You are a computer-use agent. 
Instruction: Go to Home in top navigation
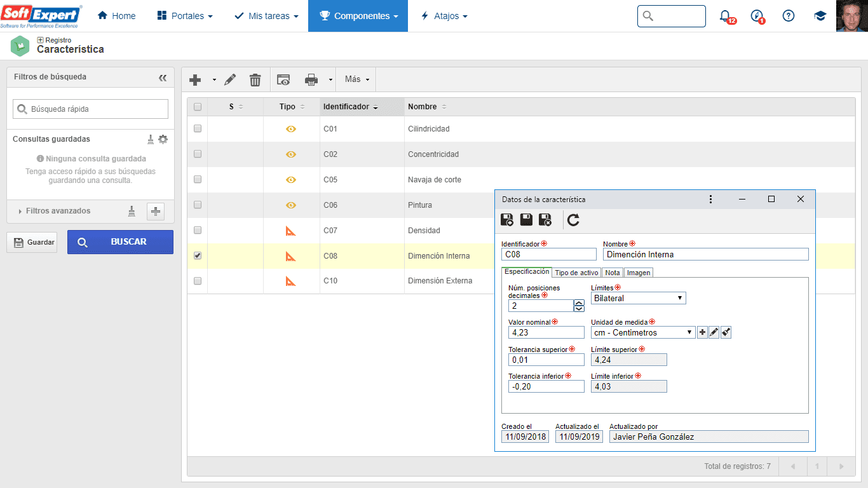116,16
